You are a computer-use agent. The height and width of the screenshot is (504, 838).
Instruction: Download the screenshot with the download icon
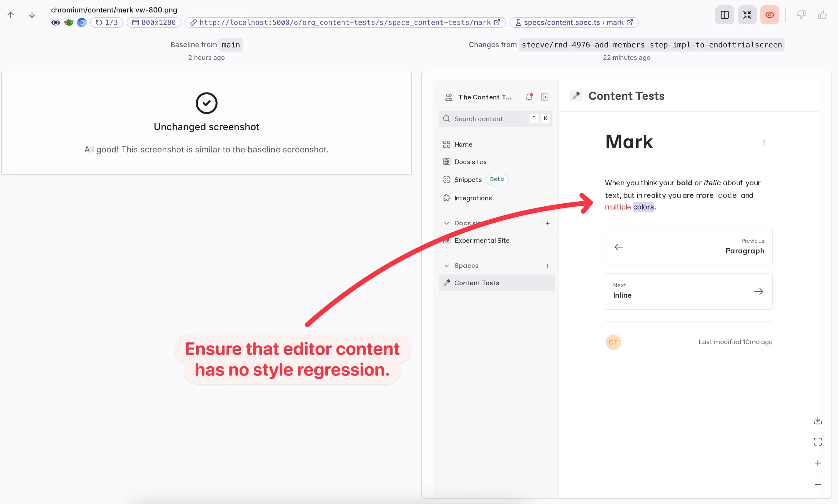(818, 420)
